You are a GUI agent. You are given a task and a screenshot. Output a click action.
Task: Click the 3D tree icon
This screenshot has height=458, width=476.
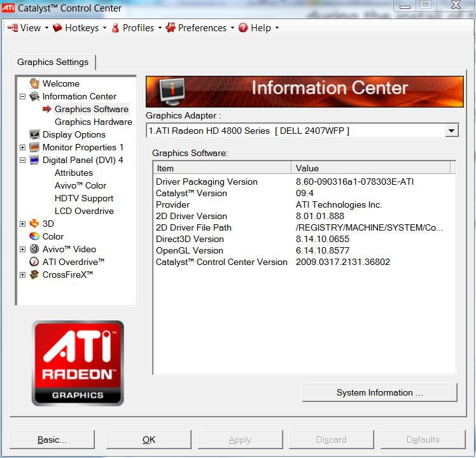pyautogui.click(x=34, y=224)
